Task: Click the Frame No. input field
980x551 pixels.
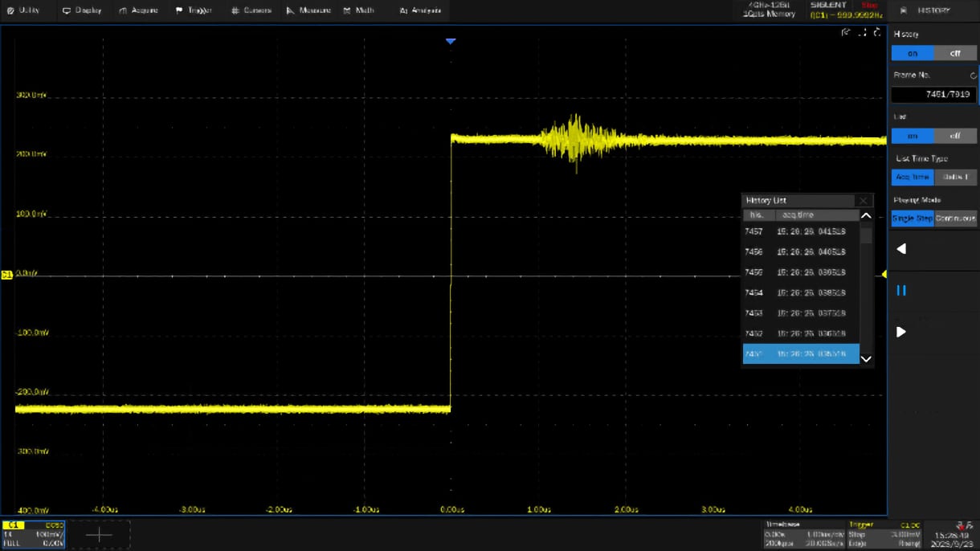Action: tap(933, 94)
